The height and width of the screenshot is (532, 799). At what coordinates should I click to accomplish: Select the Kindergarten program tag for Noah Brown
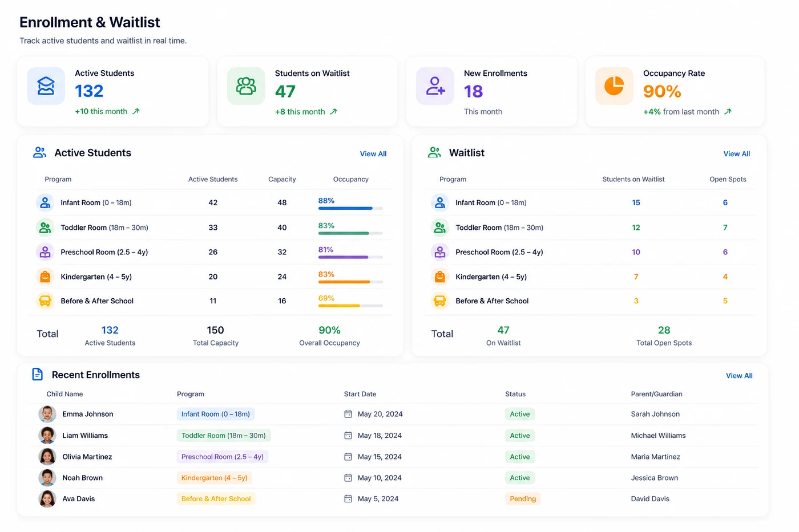(x=215, y=478)
